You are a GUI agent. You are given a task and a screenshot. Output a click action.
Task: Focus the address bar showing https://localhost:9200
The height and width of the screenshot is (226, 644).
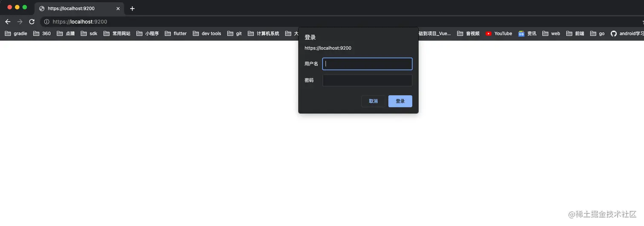(x=341, y=22)
